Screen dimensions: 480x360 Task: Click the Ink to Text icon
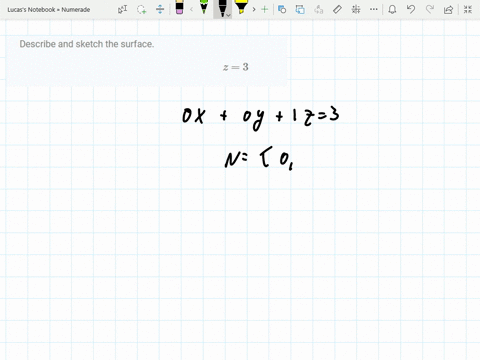(319, 9)
